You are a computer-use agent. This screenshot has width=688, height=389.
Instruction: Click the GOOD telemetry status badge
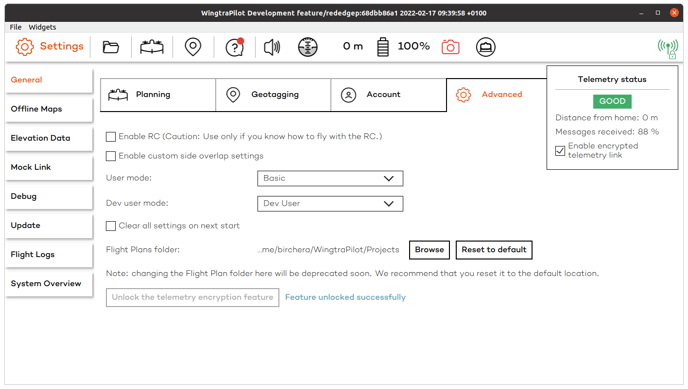click(x=612, y=101)
